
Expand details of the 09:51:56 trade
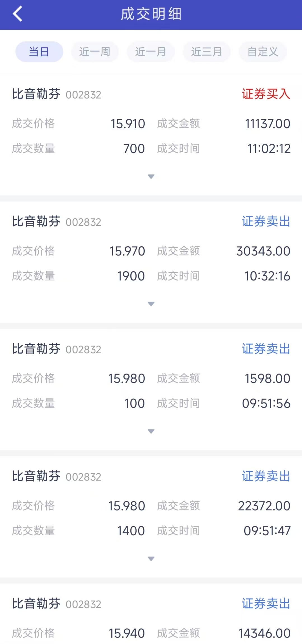pyautogui.click(x=151, y=431)
